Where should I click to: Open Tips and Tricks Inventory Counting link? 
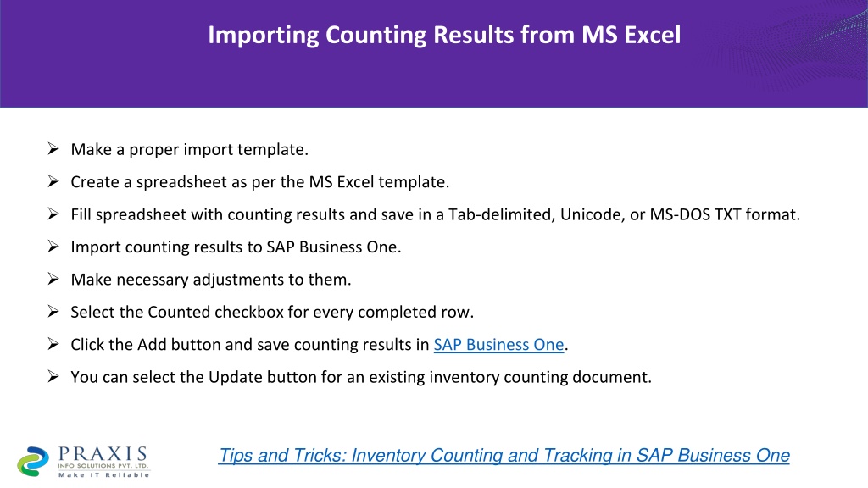504,455
